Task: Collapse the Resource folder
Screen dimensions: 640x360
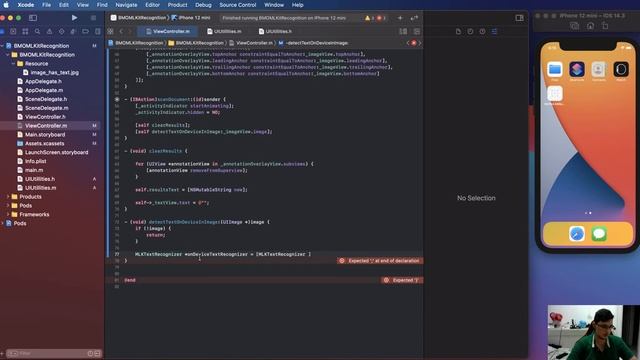Action: (13, 64)
